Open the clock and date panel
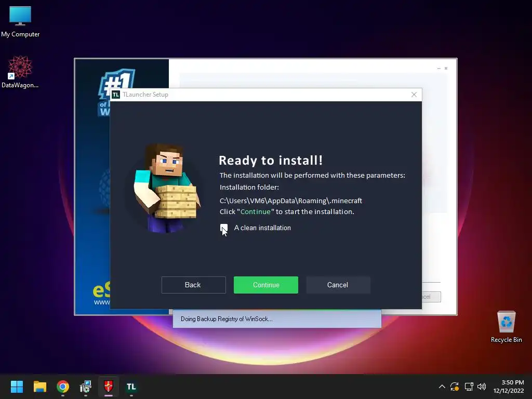Screen dimensions: 532x399 tap(509, 387)
